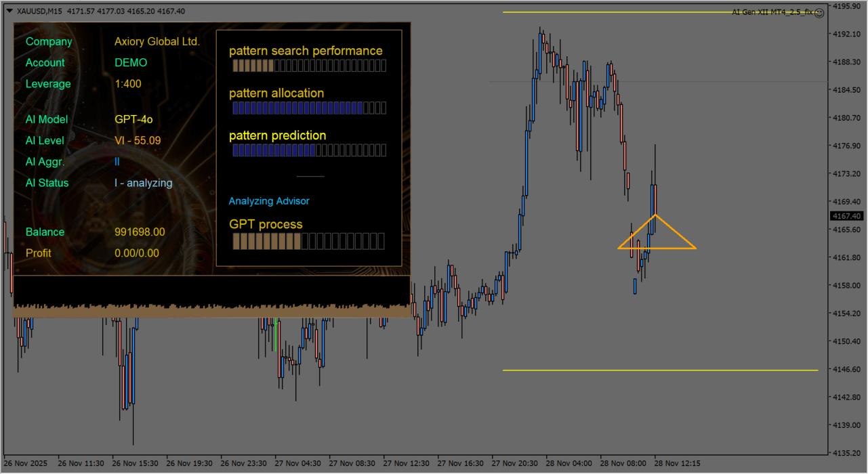Click the Axiory Global Ltd. company name
This screenshot has width=868, height=474.
pyautogui.click(x=157, y=41)
